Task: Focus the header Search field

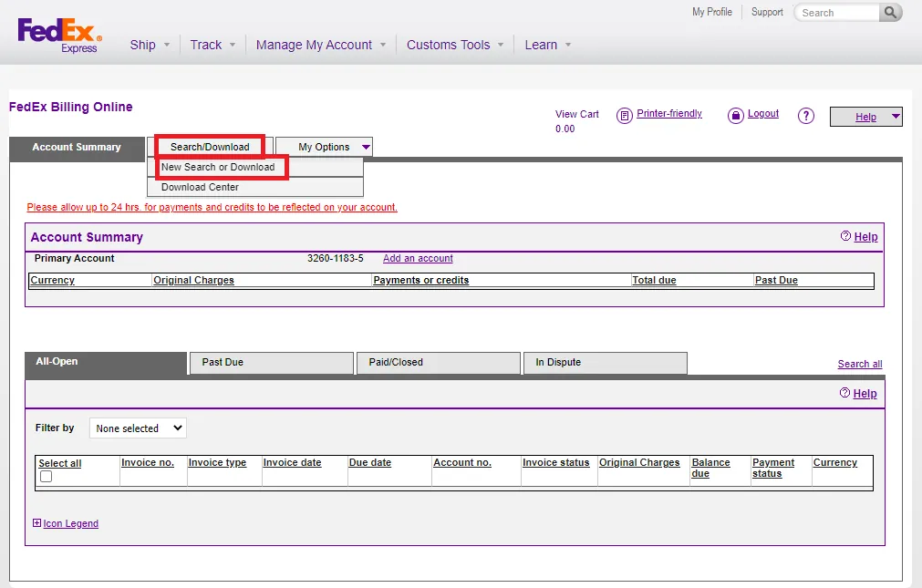Action: click(x=837, y=13)
